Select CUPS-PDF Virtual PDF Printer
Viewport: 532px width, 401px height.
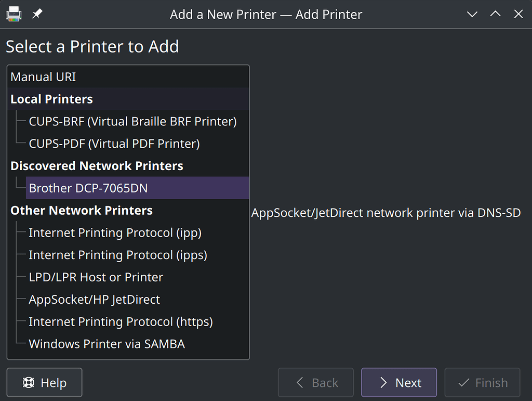pyautogui.click(x=114, y=144)
